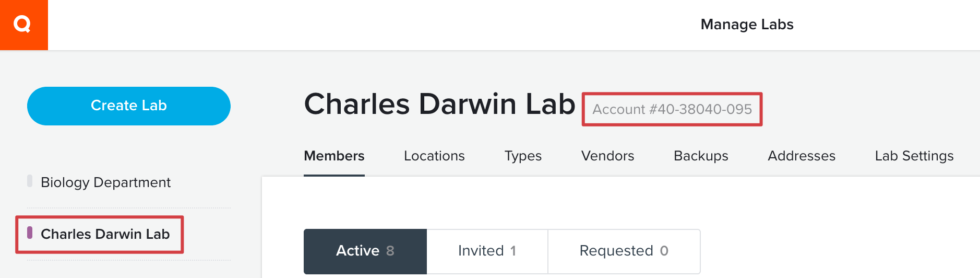980x278 pixels.
Task: Click the gray Biology Department color marker
Action: [x=30, y=181]
